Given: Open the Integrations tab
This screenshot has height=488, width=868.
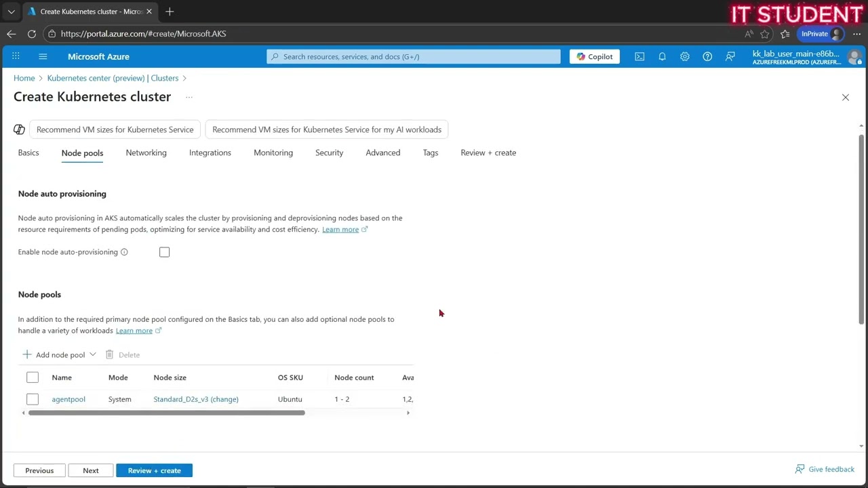Looking at the screenshot, I should click(210, 152).
